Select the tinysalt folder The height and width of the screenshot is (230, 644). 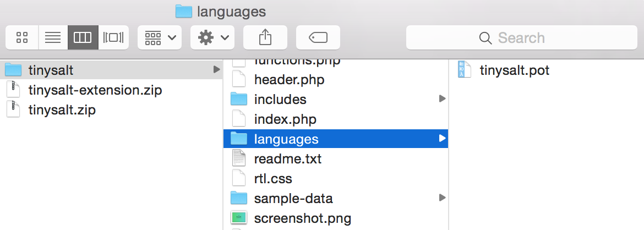51,70
